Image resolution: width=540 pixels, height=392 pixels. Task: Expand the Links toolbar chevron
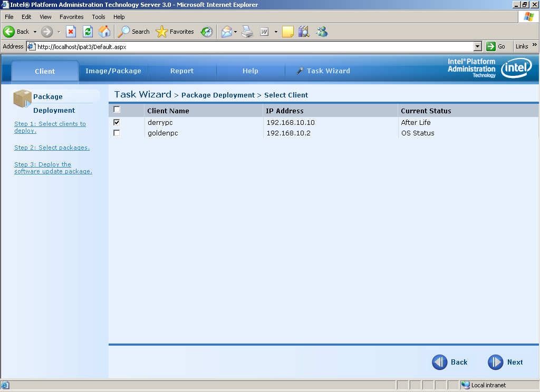pyautogui.click(x=535, y=45)
